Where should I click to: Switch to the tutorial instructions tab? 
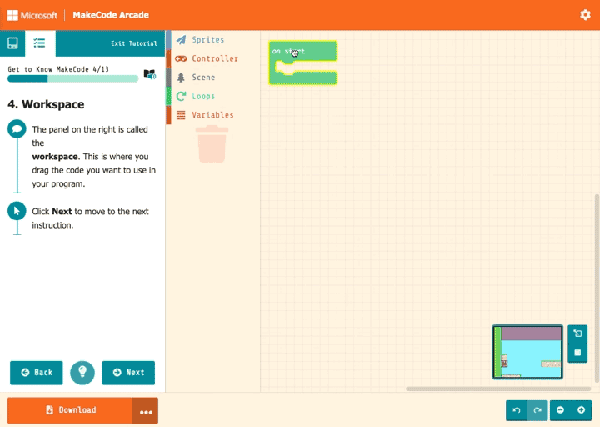click(x=40, y=43)
